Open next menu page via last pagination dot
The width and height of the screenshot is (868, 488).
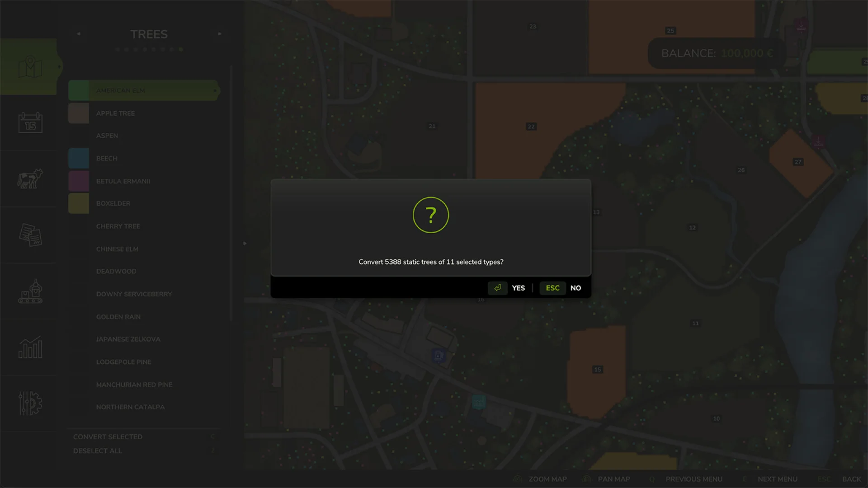pyautogui.click(x=180, y=49)
